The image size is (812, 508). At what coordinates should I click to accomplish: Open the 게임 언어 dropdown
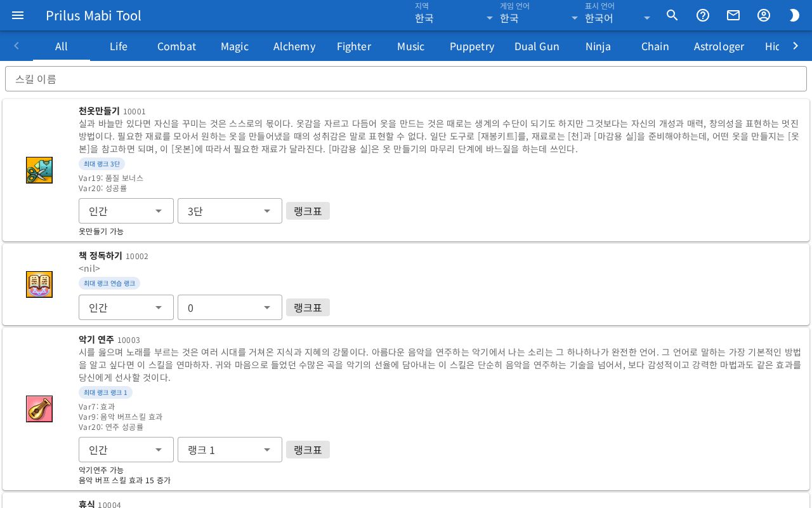click(x=539, y=14)
